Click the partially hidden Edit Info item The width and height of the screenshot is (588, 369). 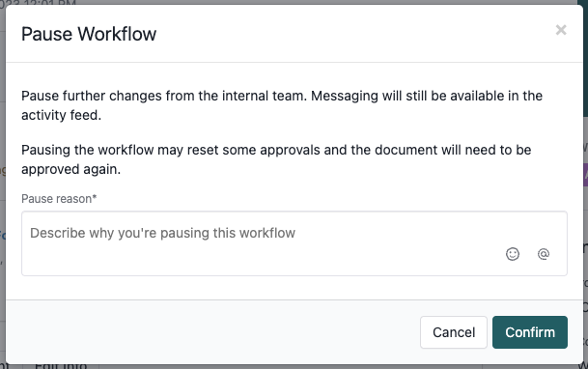pyautogui.click(x=61, y=366)
